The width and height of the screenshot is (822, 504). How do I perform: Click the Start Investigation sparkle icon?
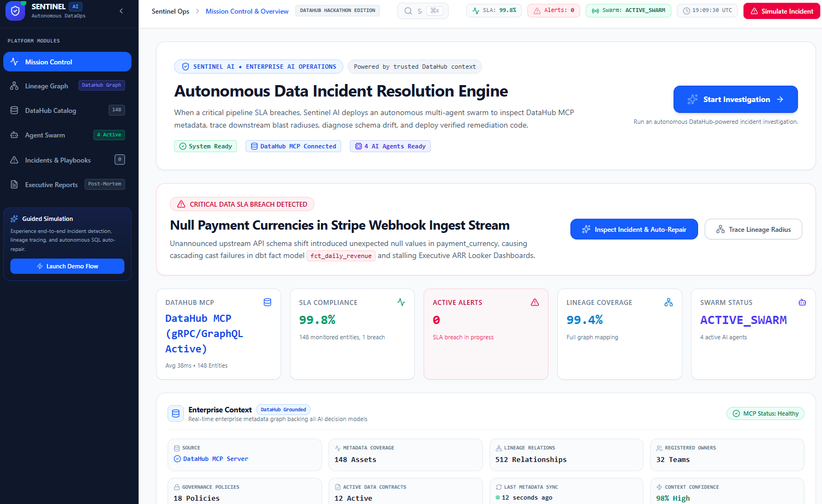(693, 99)
